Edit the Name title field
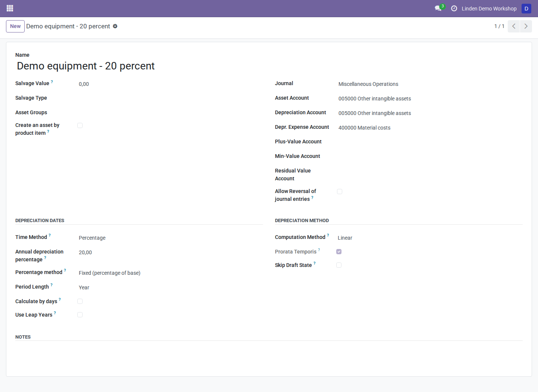 click(269, 66)
